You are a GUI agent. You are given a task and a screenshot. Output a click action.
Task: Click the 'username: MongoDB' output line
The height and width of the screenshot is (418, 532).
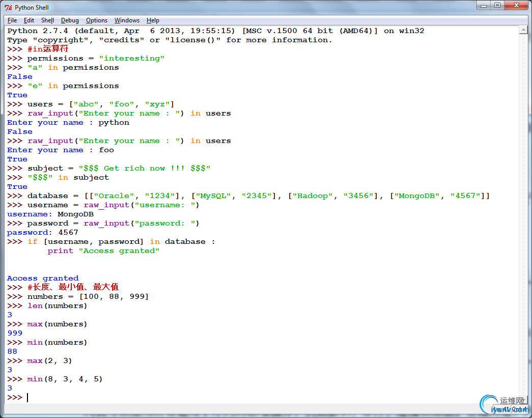click(50, 214)
